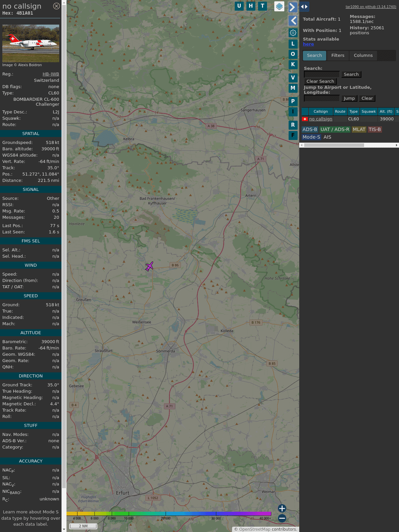
Task: Click scroll right arrow of aircraft table
Action: coord(397,145)
